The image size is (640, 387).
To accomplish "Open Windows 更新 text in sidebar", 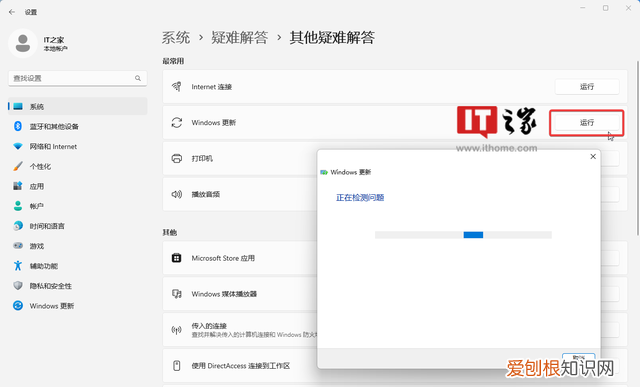I will point(52,306).
